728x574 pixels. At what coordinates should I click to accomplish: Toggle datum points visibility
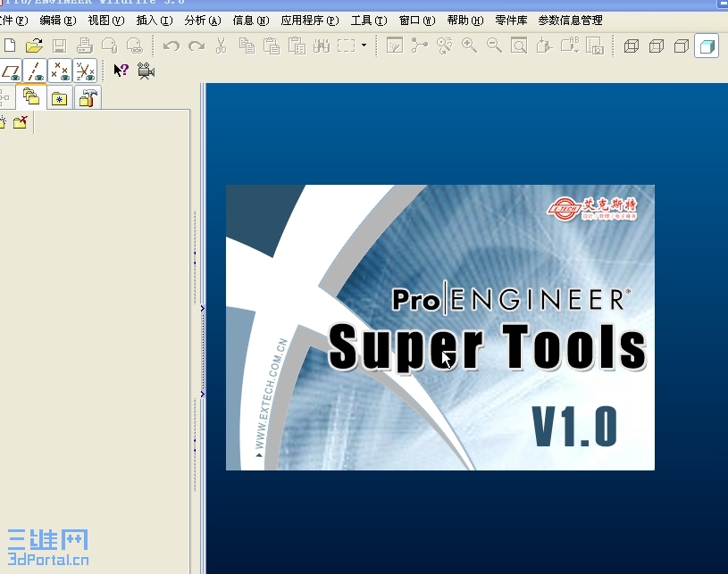coord(60,71)
